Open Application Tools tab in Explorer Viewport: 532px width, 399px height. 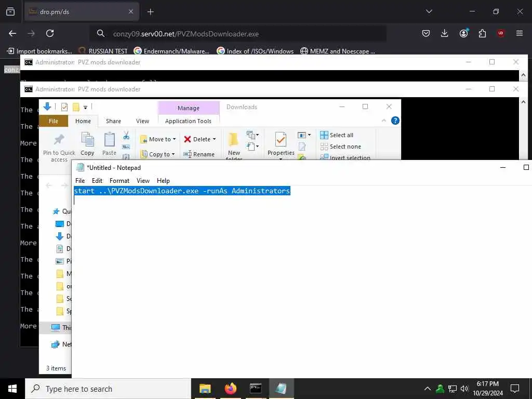(188, 121)
